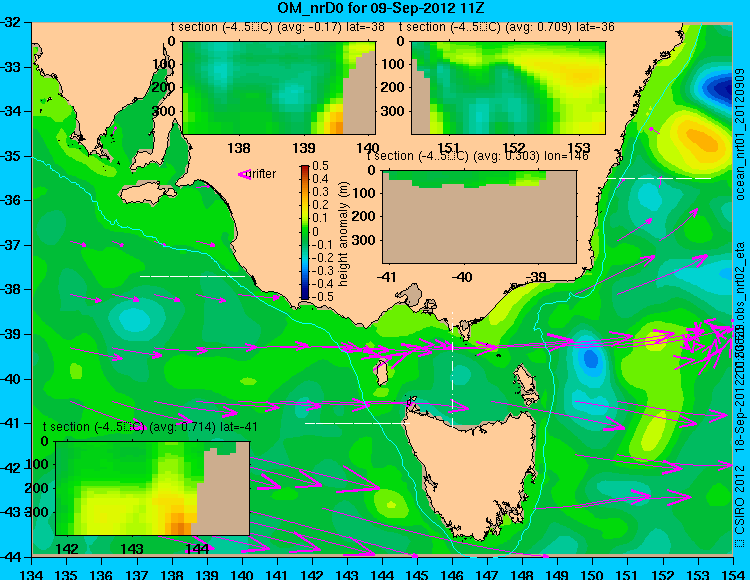Click the section title with avg: 0.714

(x=150, y=427)
